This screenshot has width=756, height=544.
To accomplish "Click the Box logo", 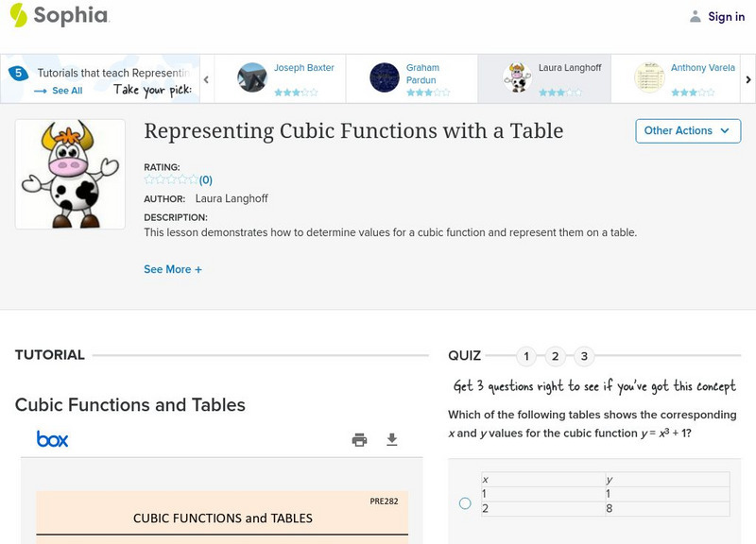I will pyautogui.click(x=52, y=439).
